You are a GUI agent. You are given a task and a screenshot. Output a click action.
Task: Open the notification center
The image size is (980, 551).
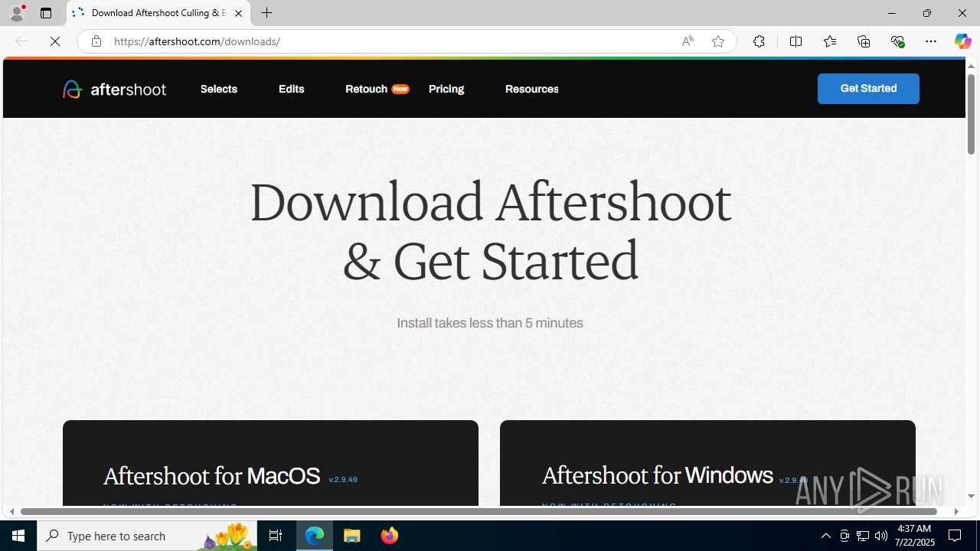pyautogui.click(x=955, y=536)
